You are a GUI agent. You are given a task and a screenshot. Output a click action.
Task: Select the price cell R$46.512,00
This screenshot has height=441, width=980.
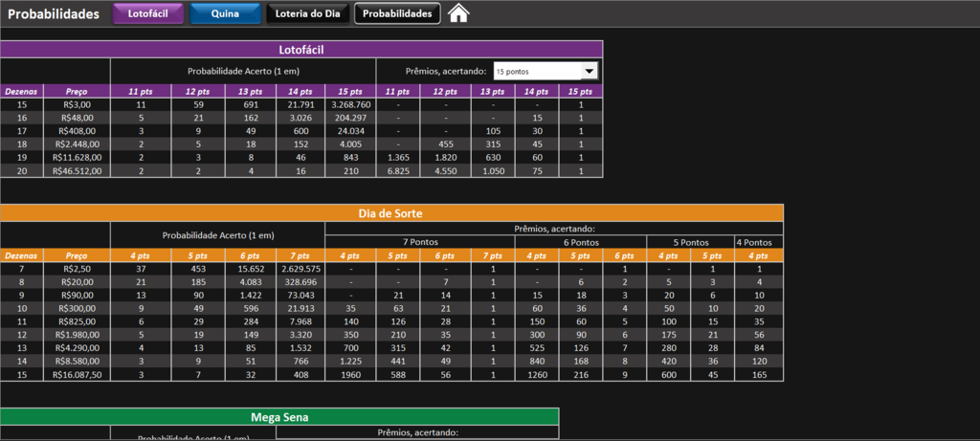(x=78, y=170)
